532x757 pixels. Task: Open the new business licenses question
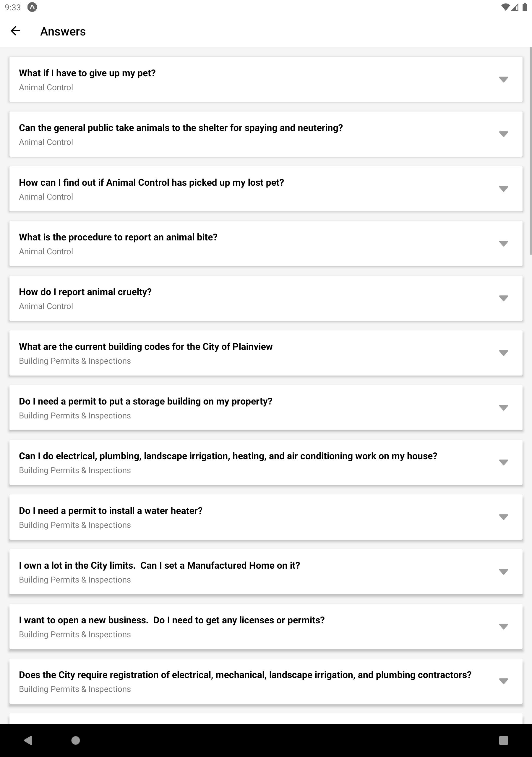click(266, 627)
